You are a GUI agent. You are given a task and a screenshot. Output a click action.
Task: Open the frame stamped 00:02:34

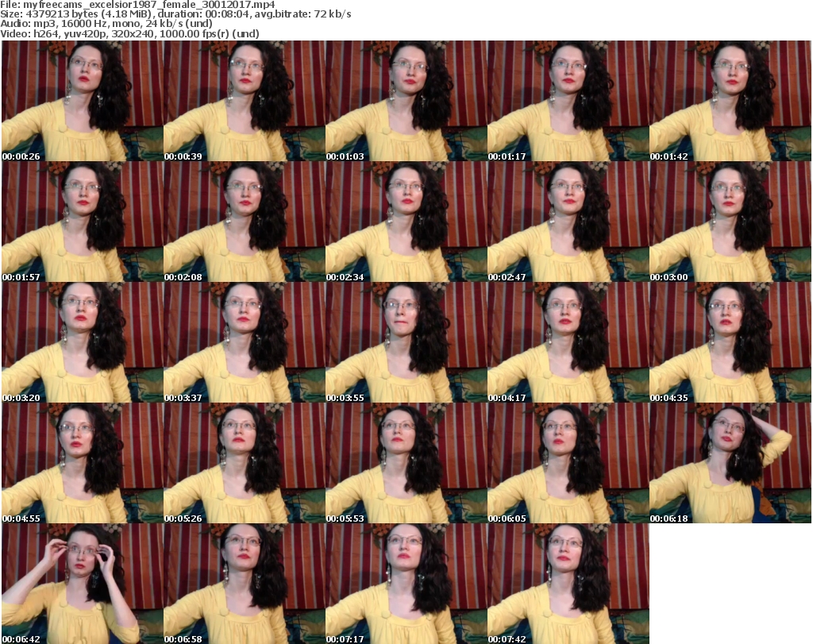coord(406,222)
